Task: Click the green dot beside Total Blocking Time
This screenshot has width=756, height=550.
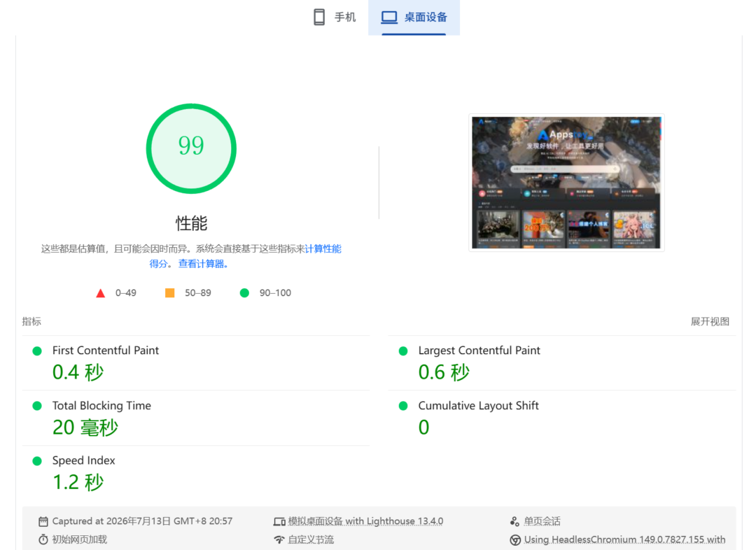Action: click(37, 406)
